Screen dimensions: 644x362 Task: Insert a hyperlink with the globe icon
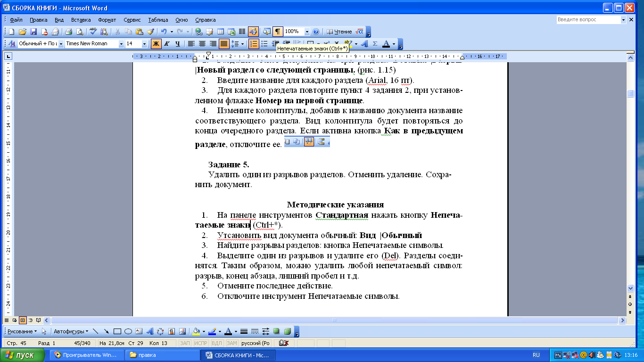[198, 32]
